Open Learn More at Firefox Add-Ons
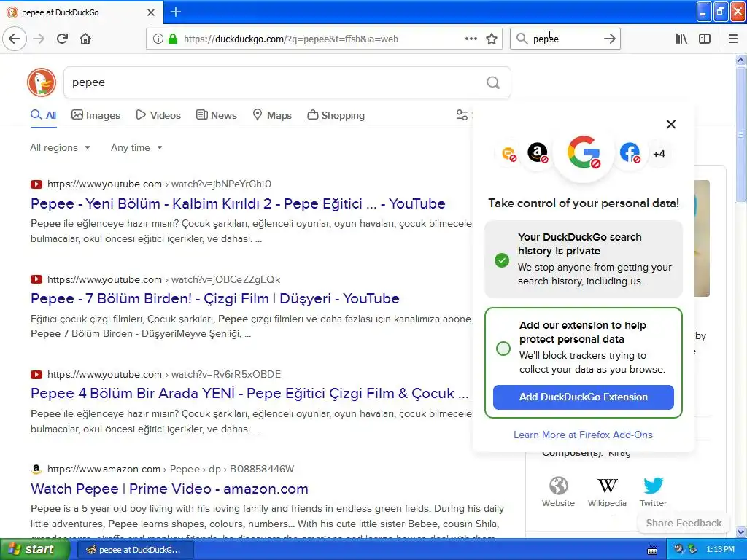The height and width of the screenshot is (560, 747). (583, 435)
